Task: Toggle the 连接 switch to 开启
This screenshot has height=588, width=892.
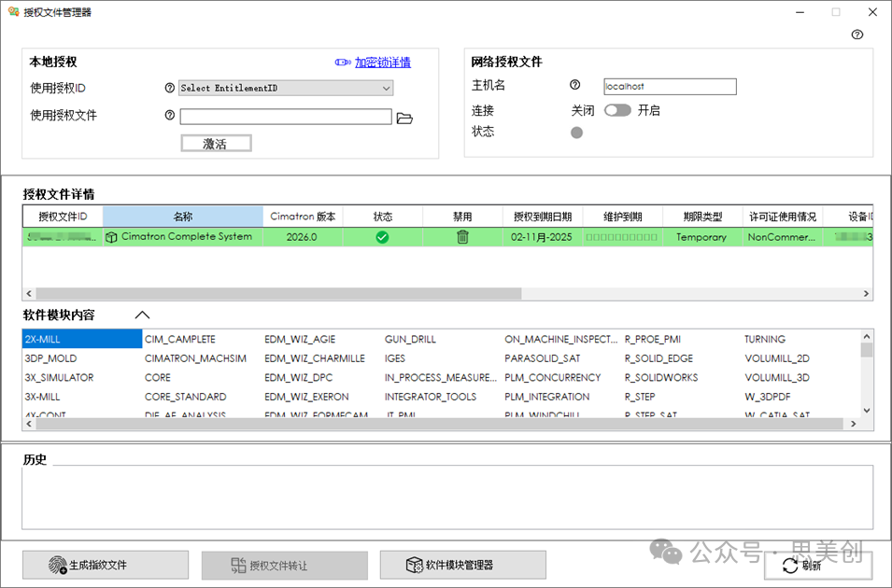Action: [x=617, y=110]
